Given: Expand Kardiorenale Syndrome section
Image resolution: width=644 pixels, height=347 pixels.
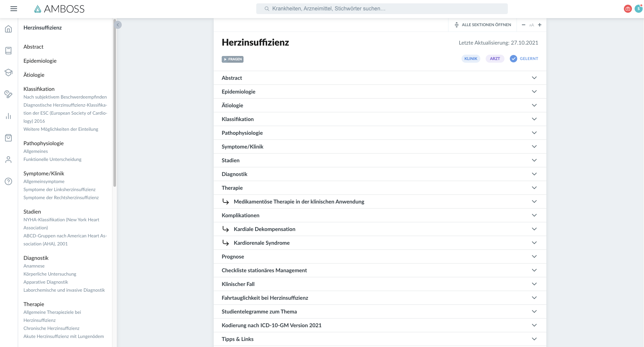Looking at the screenshot, I should [x=380, y=243].
